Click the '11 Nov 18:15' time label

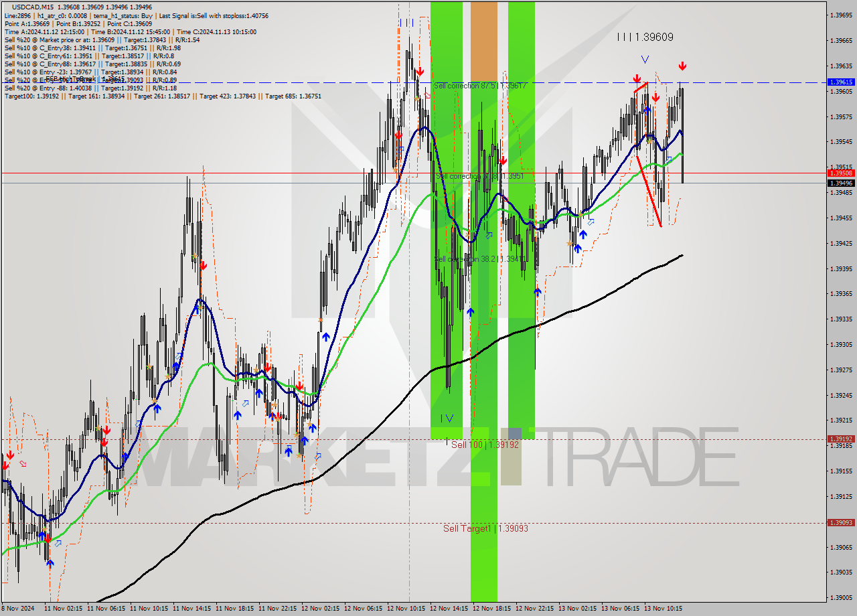(x=235, y=609)
